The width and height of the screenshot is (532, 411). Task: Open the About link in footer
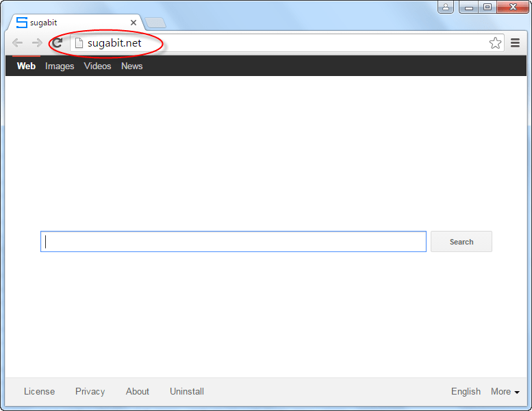(x=138, y=392)
